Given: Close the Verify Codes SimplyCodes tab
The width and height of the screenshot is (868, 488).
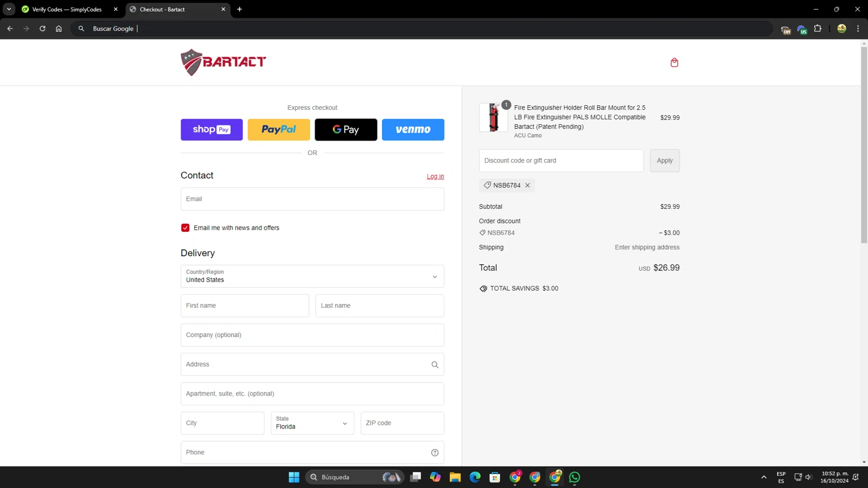Looking at the screenshot, I should coord(116,9).
